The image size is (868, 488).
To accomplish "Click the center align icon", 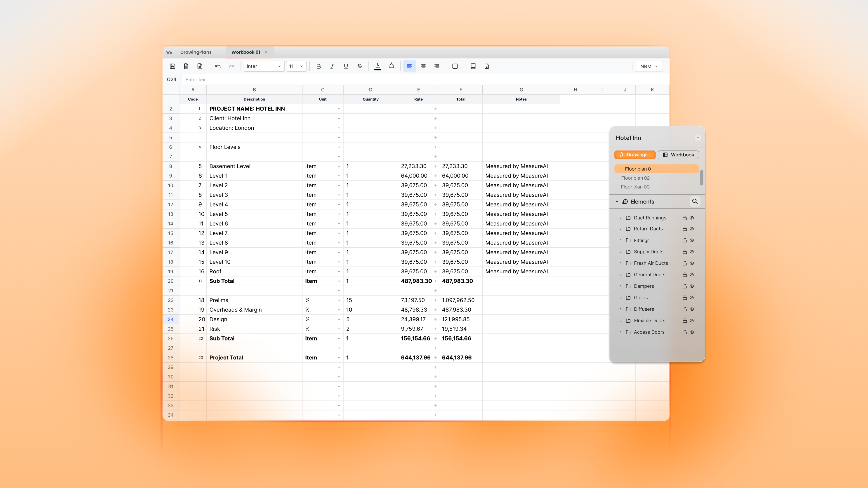I will [423, 66].
